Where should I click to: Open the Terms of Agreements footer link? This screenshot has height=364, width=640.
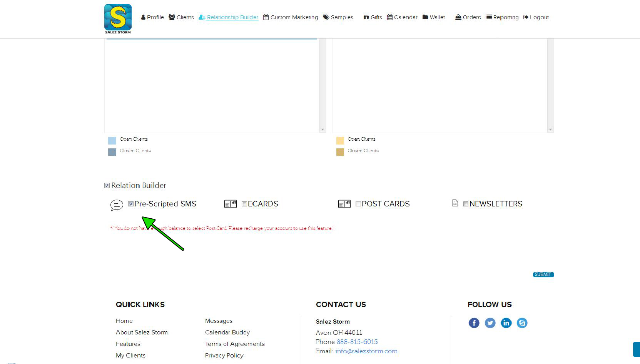tap(235, 344)
